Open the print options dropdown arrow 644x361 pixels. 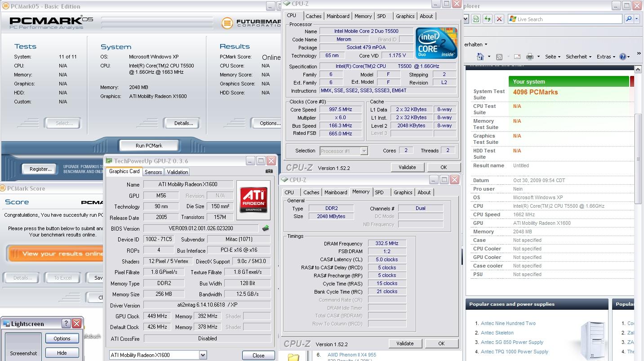[x=538, y=57]
